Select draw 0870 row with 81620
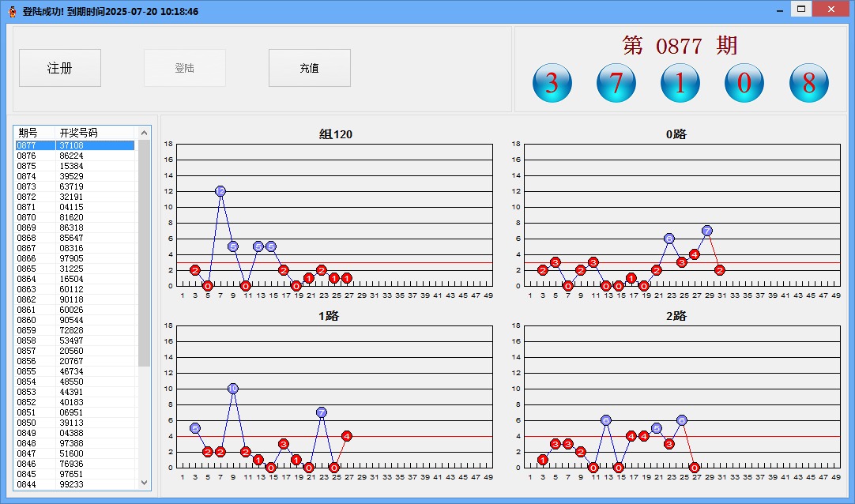 [75, 217]
